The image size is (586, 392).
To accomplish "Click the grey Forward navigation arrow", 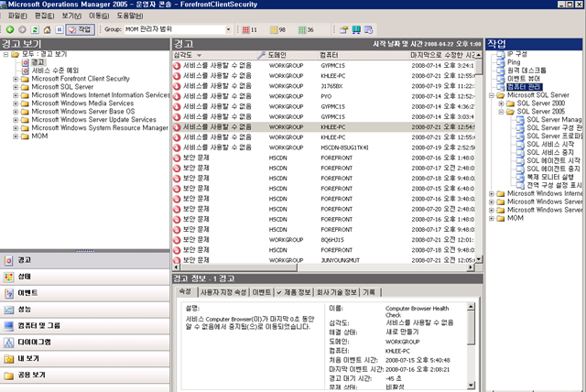I will point(22,29).
